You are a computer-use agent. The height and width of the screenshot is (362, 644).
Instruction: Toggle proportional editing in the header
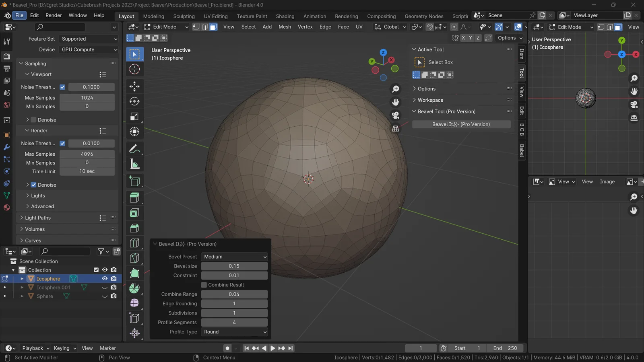pyautogui.click(x=454, y=27)
